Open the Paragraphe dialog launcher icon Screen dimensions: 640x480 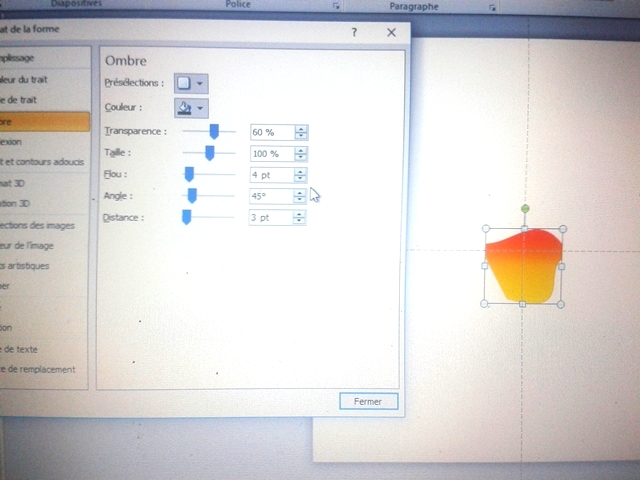click(x=493, y=6)
